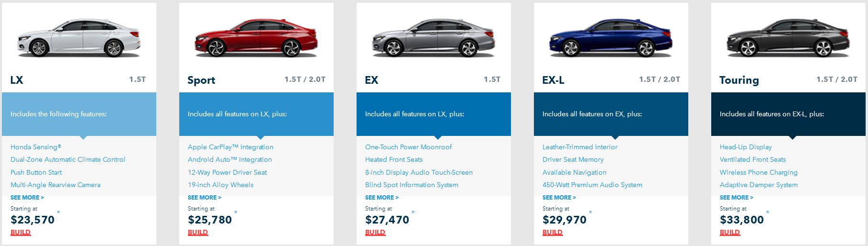Click Head-Up Display feature under Touring
The width and height of the screenshot is (868, 246).
pos(746,147)
